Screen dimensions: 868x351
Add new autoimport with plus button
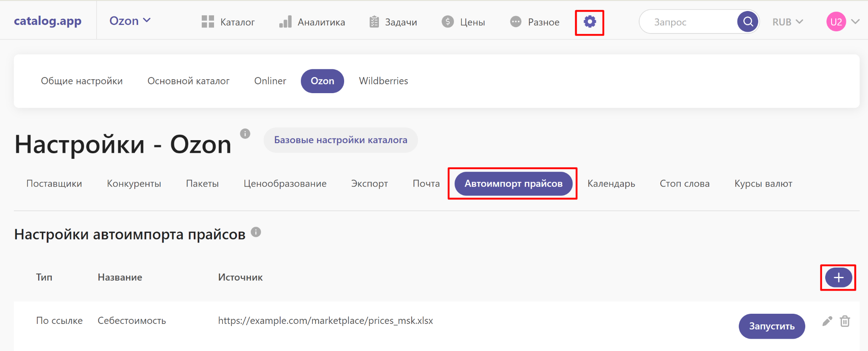tap(838, 278)
